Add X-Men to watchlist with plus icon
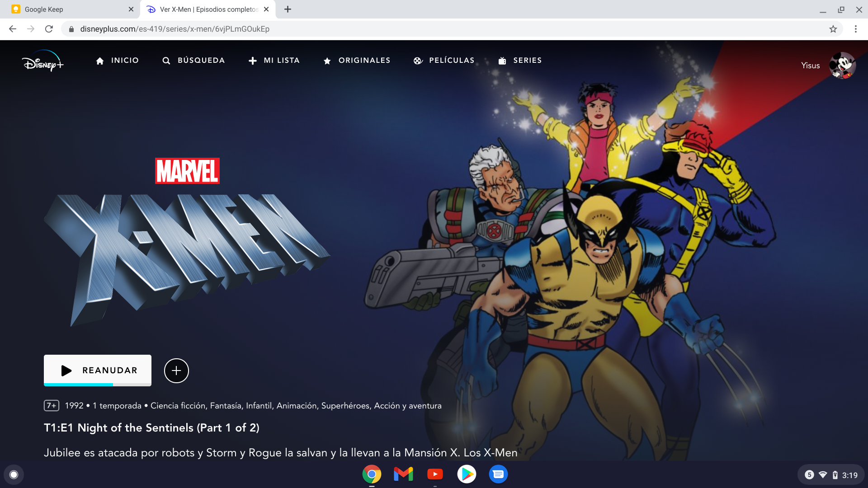The image size is (868, 488). [176, 371]
